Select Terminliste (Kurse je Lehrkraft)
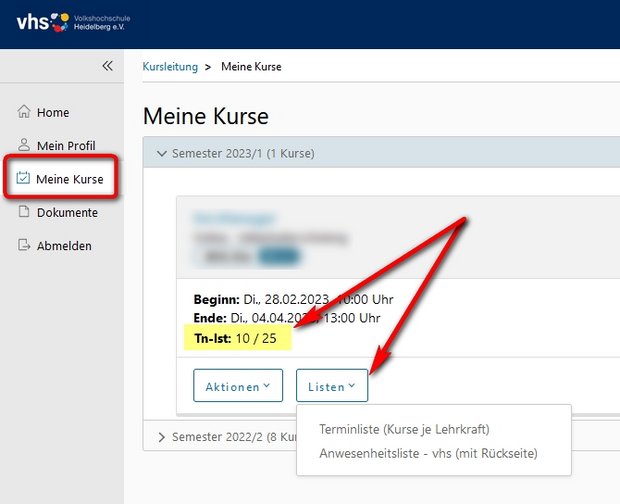Screen dimensions: 620x504 point(403,429)
